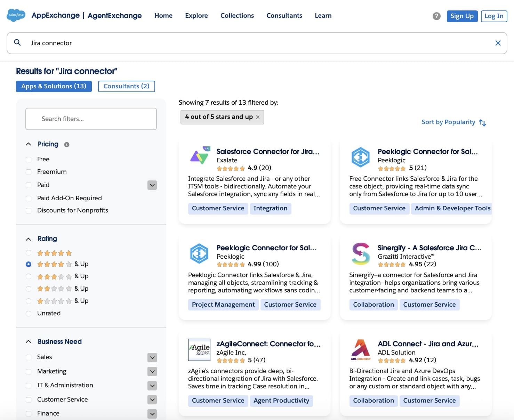Expand the Sales business need chevron

coord(152,357)
